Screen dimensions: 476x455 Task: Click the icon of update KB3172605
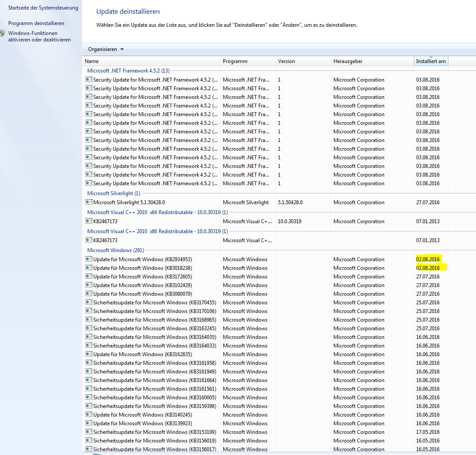point(89,276)
